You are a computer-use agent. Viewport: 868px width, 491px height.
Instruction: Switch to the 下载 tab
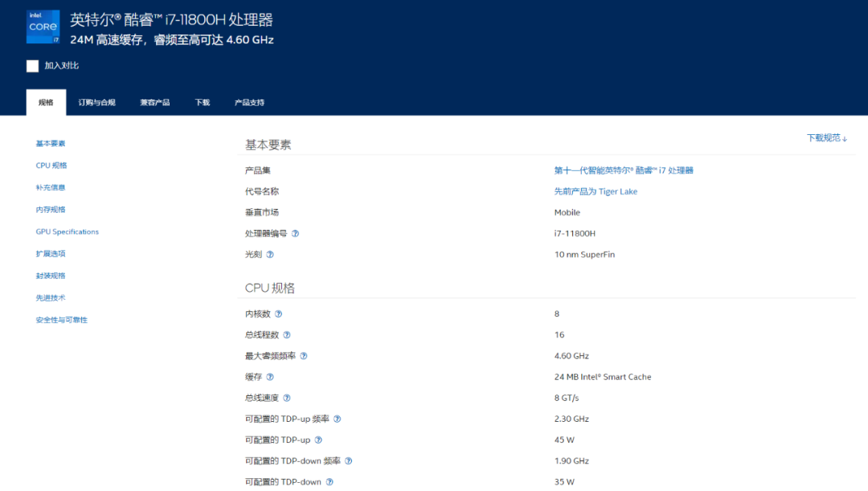tap(202, 102)
